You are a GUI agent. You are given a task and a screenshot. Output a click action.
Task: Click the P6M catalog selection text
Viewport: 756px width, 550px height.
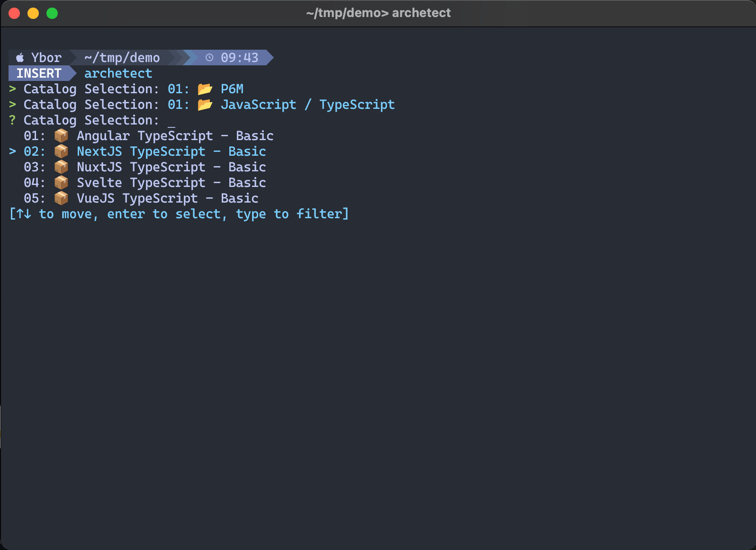[232, 89]
